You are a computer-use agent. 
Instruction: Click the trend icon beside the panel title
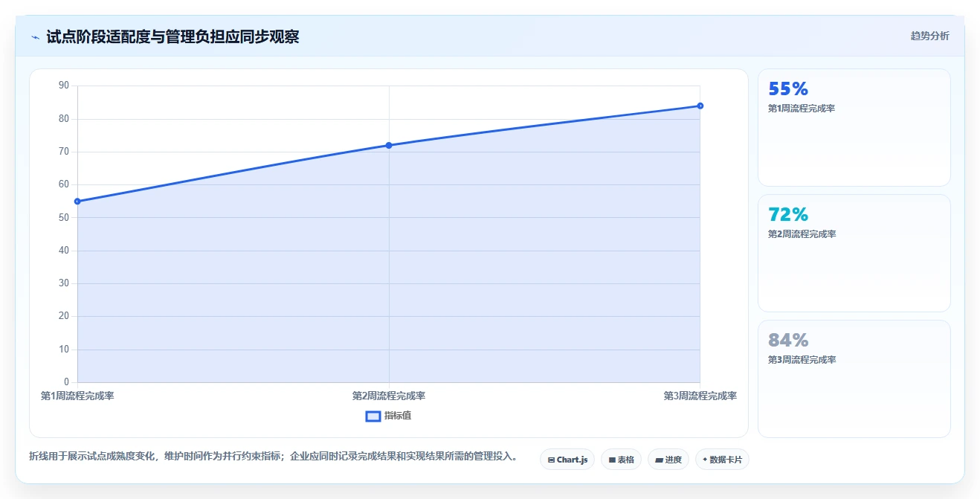point(35,36)
